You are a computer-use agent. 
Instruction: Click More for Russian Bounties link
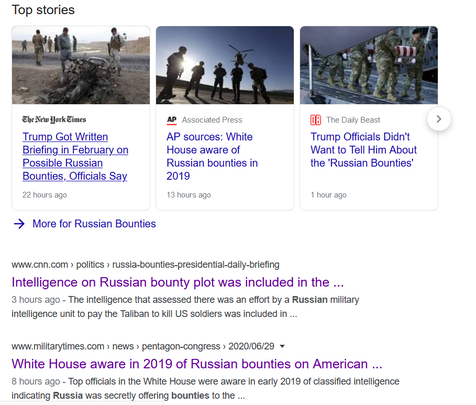(94, 224)
